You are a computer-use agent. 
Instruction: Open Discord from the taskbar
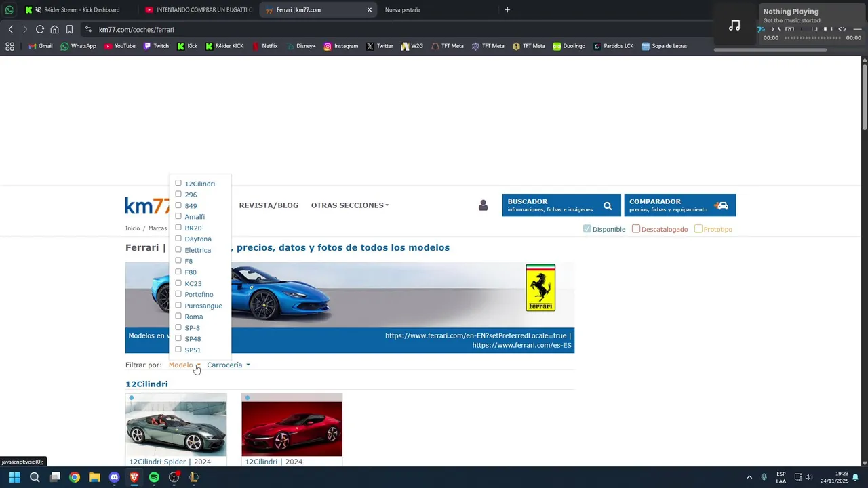114,477
